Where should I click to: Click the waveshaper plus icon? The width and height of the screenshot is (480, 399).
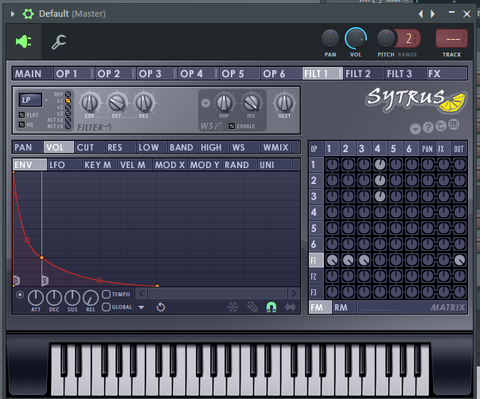(206, 103)
